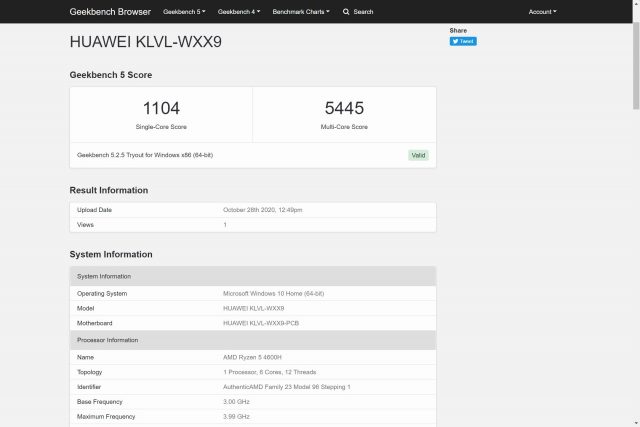
Task: Expand the Account dropdown
Action: pyautogui.click(x=542, y=12)
